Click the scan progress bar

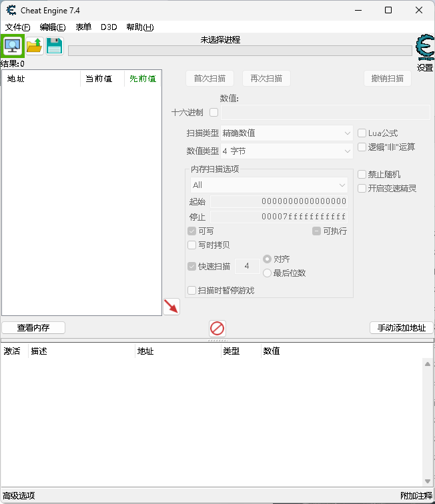pos(240,51)
